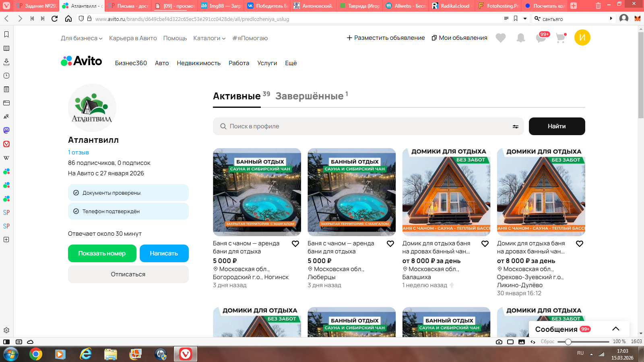
Task: Open the Помощь link
Action: [x=175, y=38]
